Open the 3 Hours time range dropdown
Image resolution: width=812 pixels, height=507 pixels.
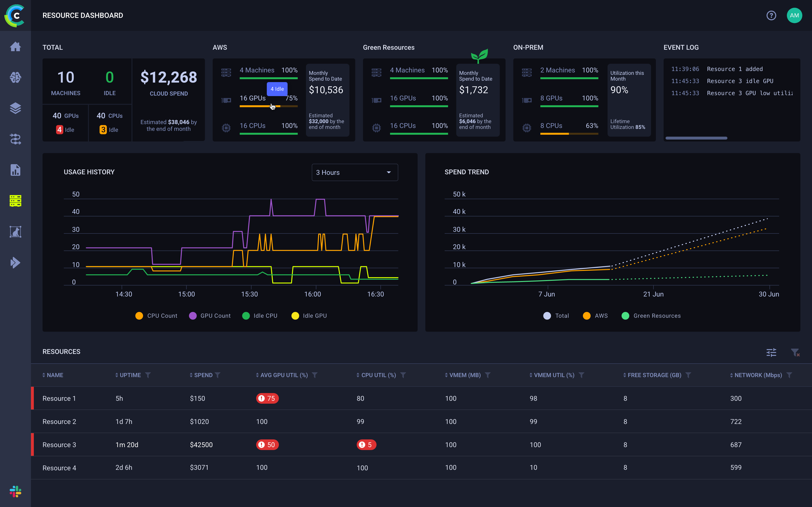point(355,172)
